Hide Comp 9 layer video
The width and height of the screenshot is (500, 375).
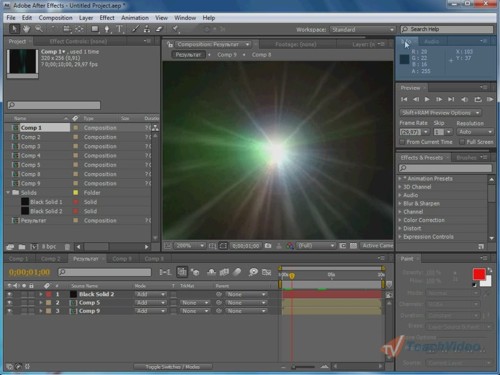point(9,311)
